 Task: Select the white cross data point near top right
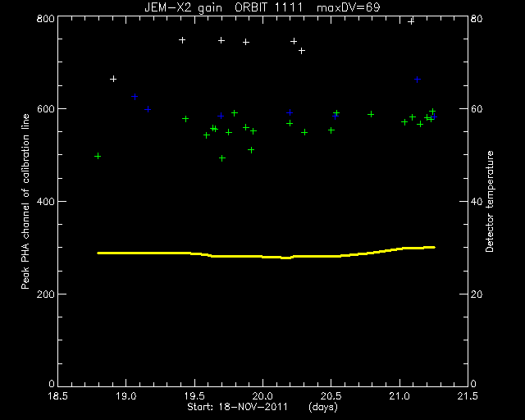pos(411,21)
